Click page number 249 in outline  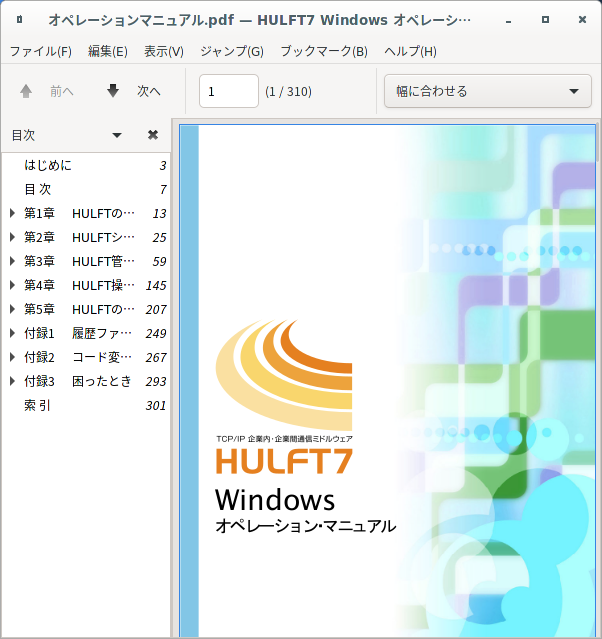[x=156, y=333]
